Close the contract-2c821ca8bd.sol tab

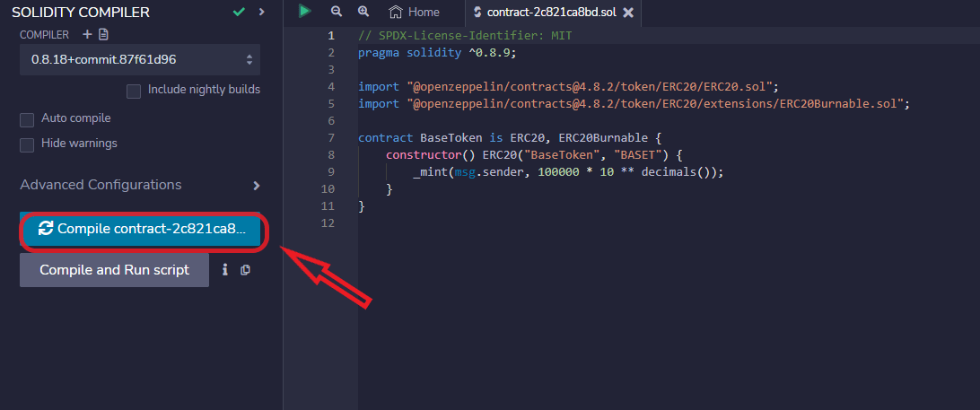[628, 13]
